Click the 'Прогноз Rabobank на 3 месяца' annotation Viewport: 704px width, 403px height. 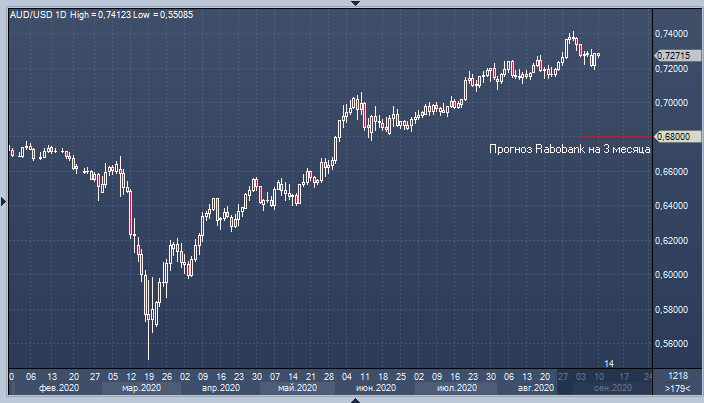(569, 149)
